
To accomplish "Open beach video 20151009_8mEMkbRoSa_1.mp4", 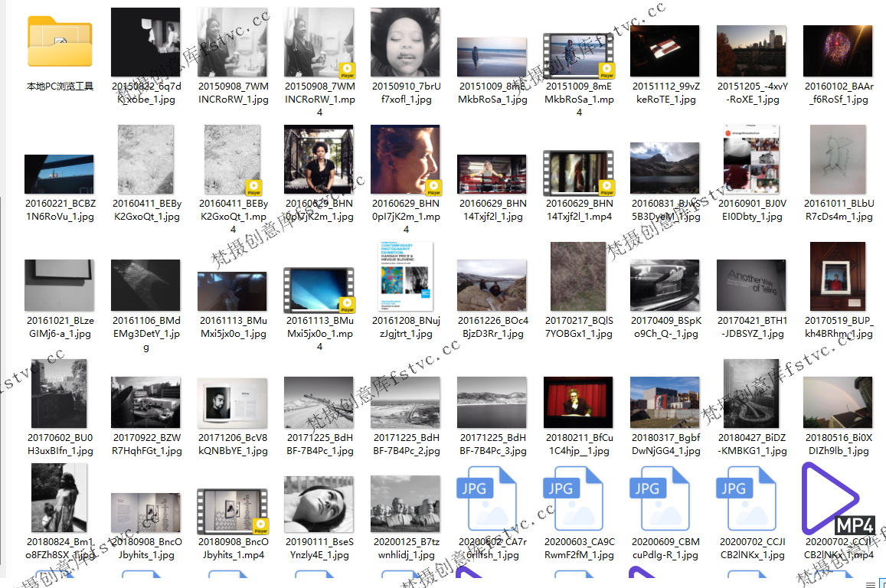I will tap(579, 56).
